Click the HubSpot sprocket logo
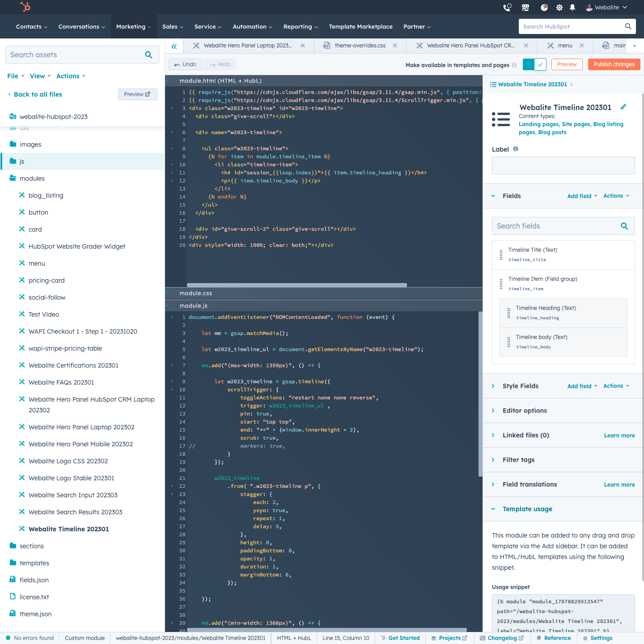The width and height of the screenshot is (644, 644). (x=25, y=7)
